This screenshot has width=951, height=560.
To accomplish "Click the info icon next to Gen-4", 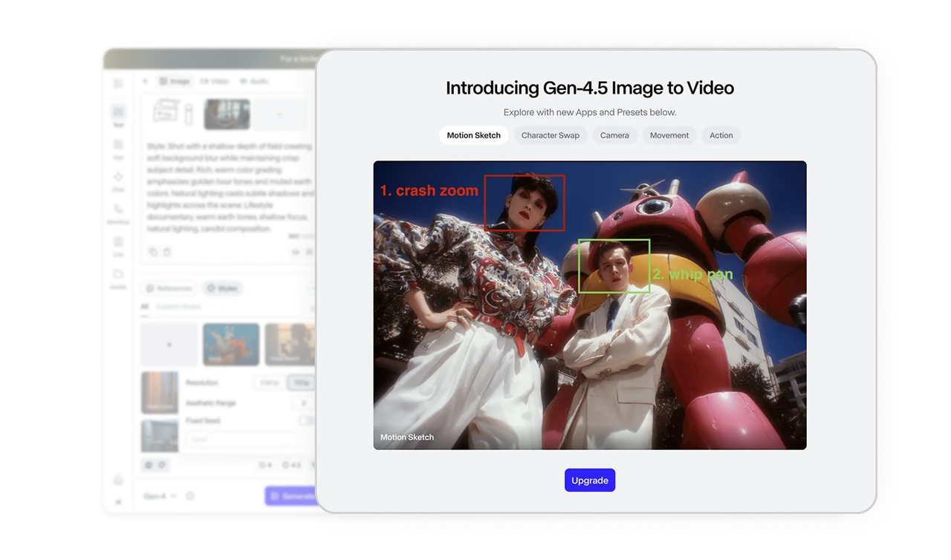I will point(190,496).
